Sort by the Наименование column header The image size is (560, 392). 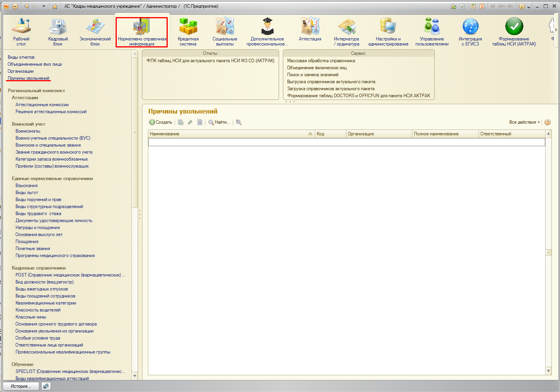230,134
